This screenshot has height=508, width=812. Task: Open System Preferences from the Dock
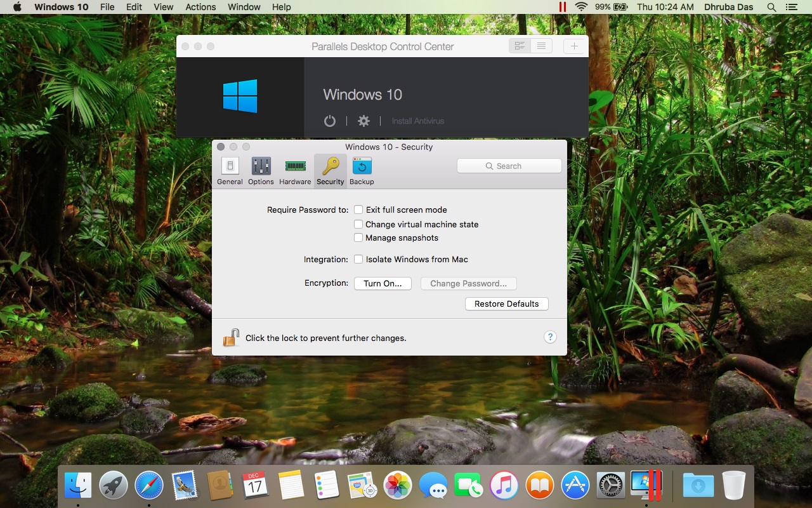pyautogui.click(x=611, y=486)
